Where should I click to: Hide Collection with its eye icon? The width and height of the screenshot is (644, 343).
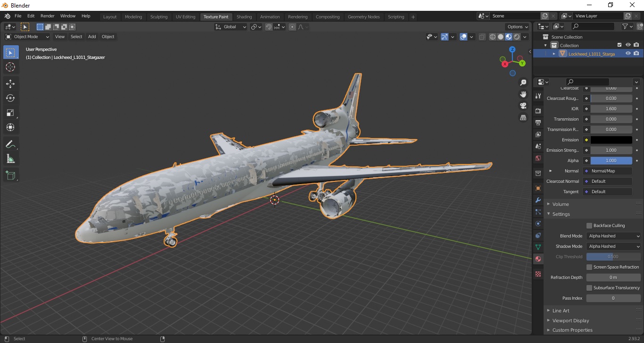(x=628, y=45)
